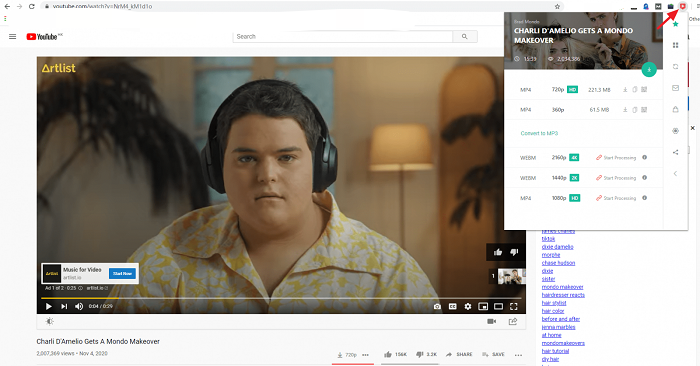Show QR code for MP4 360p
Screen dimensions: 700x366
[644, 110]
